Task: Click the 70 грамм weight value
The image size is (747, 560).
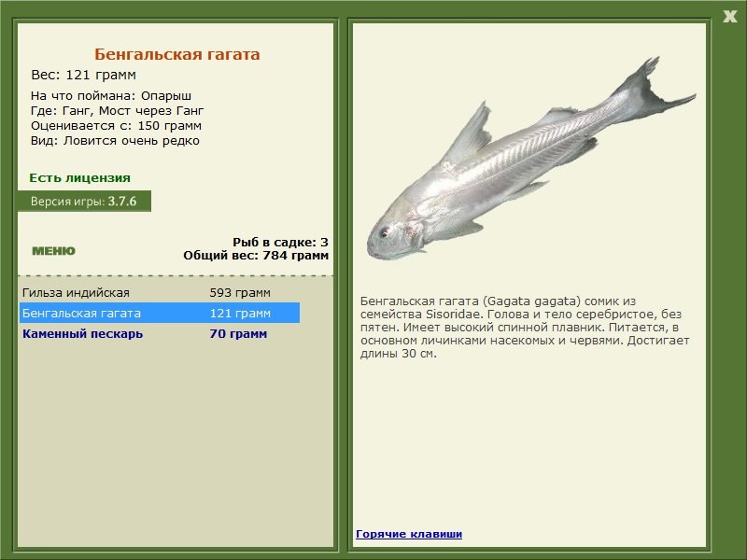Action: 238,333
